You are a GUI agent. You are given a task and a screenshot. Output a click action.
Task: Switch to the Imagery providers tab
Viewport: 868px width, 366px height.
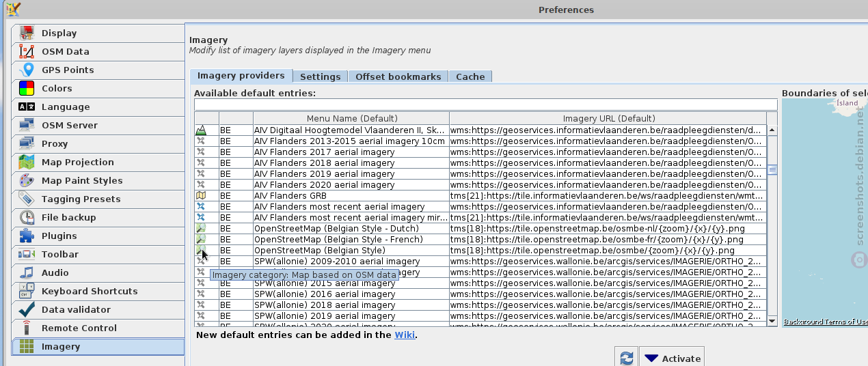pos(241,76)
